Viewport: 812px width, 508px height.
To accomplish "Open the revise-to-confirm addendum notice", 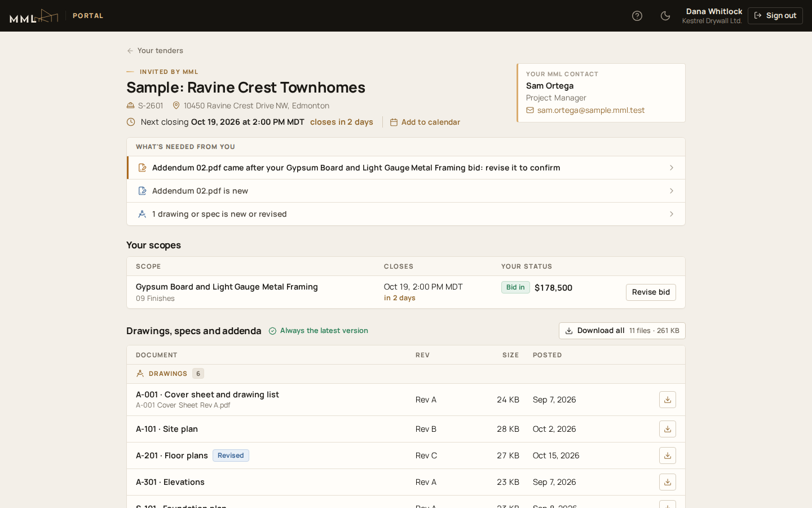I will [x=406, y=168].
